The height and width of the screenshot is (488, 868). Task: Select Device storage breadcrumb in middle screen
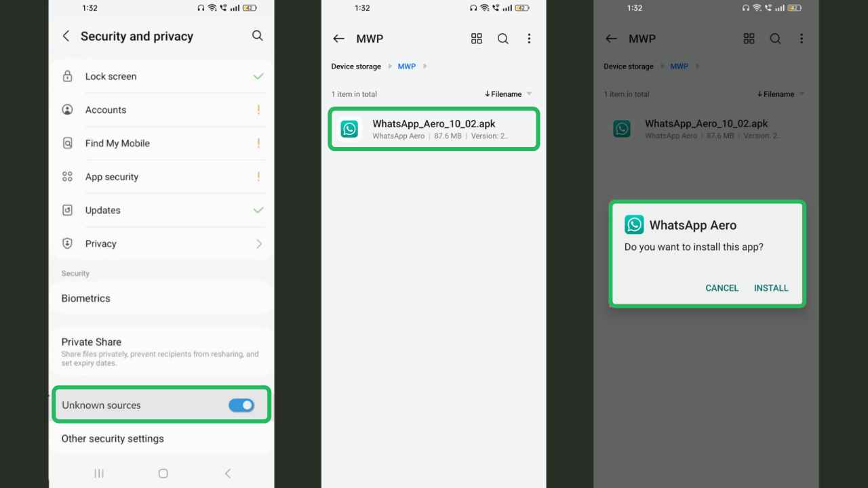pos(357,66)
